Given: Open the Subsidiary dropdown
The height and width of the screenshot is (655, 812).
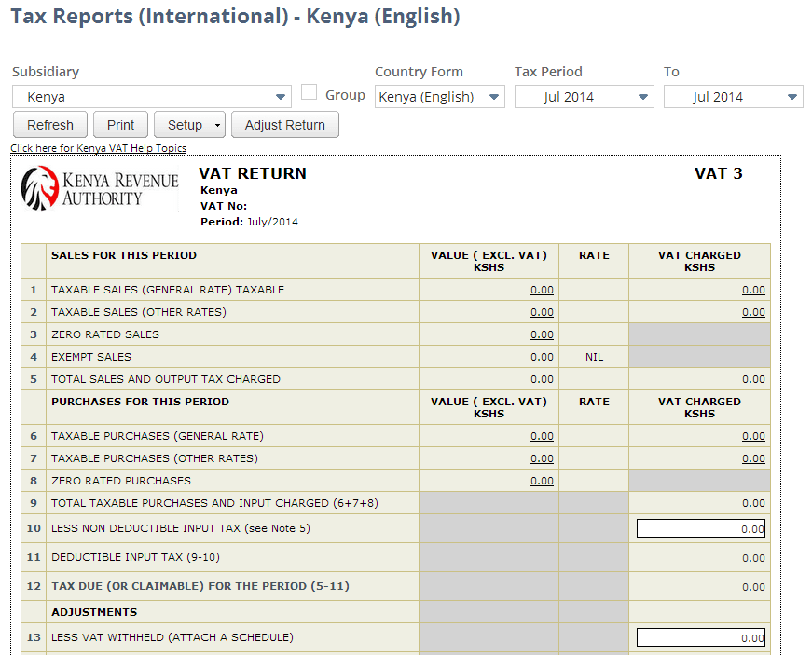Looking at the screenshot, I should (281, 96).
